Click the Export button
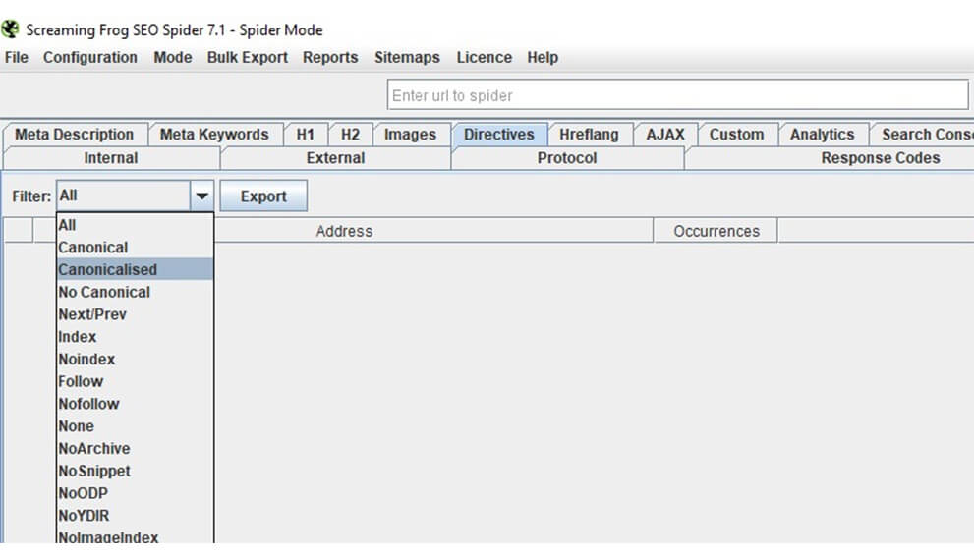 [x=263, y=196]
